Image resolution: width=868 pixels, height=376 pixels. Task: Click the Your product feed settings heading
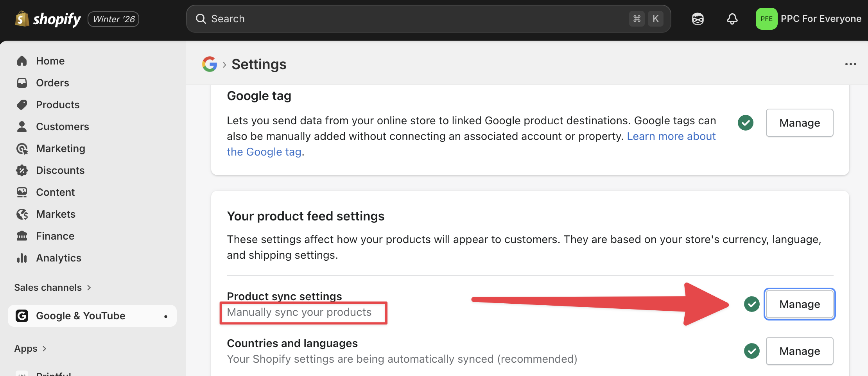[x=306, y=216]
